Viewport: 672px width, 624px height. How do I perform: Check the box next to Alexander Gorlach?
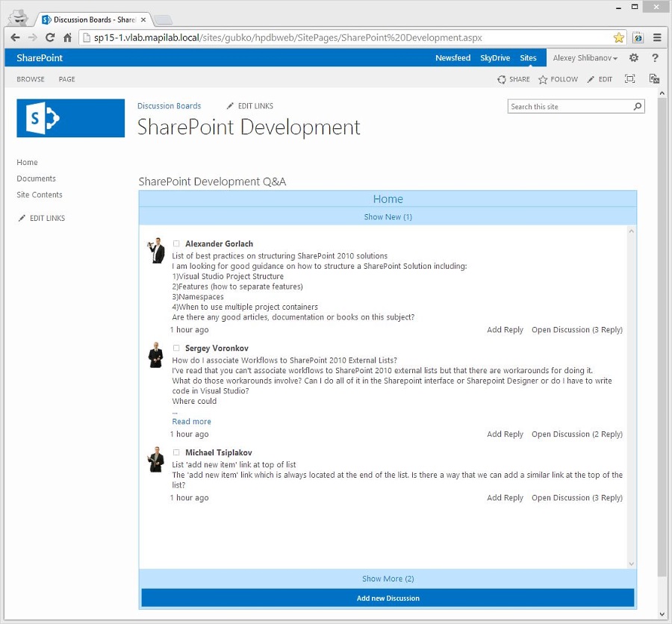pos(176,243)
